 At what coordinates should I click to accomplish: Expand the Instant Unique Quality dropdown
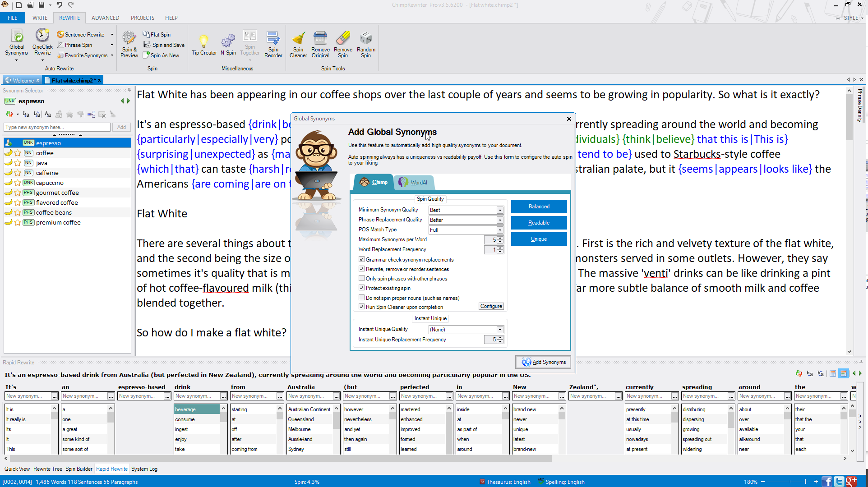coord(500,330)
